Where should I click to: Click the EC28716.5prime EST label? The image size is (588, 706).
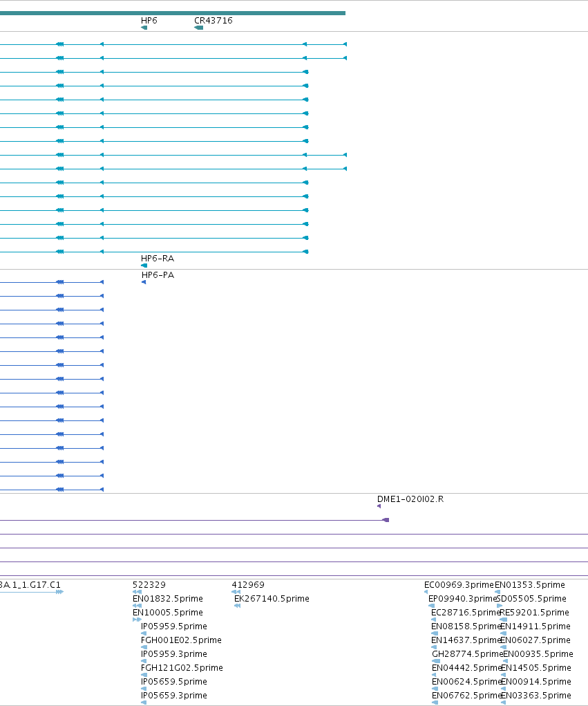pyautogui.click(x=466, y=613)
